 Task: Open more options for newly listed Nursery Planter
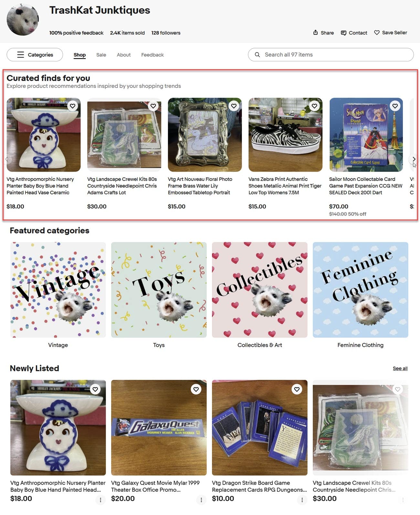(100, 500)
